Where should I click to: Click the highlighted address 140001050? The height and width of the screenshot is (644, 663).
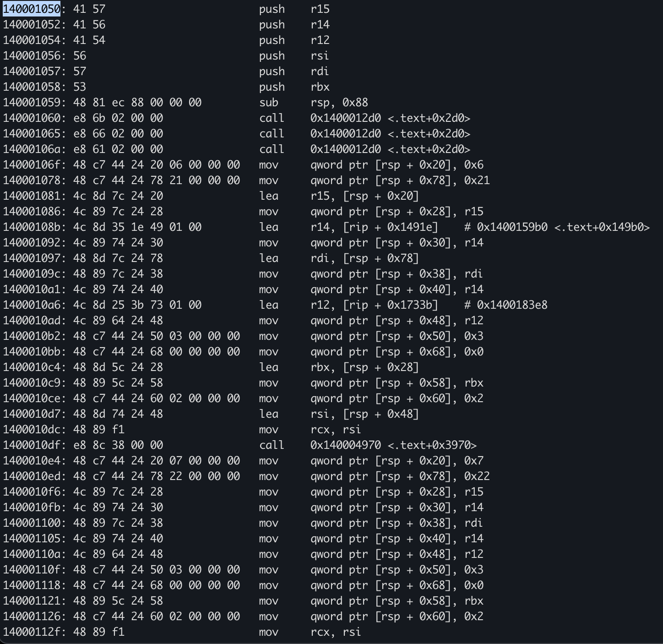pyautogui.click(x=32, y=9)
